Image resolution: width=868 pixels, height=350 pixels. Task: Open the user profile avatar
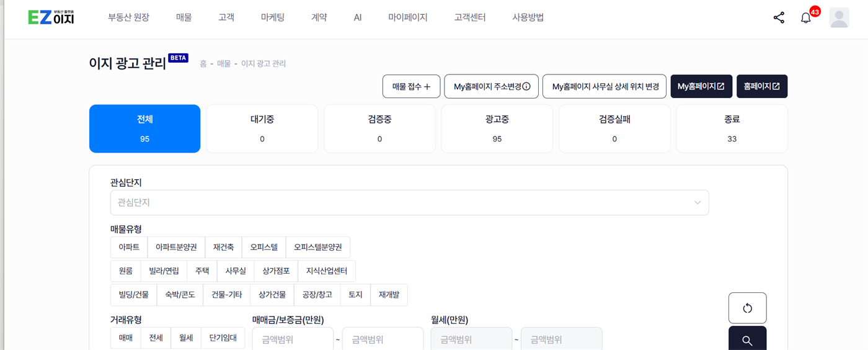839,18
